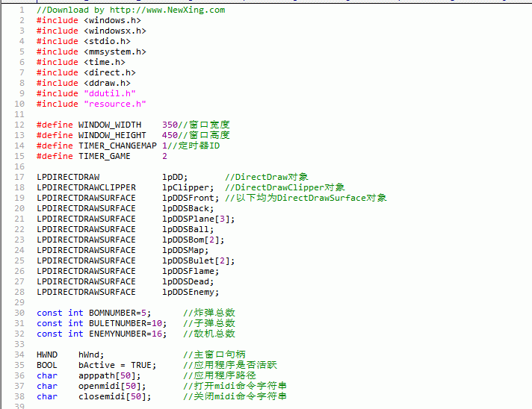Click the value 450 in WINDOW_HEIGHT define
Viewport: 532px width, 409px height.
tap(170, 136)
